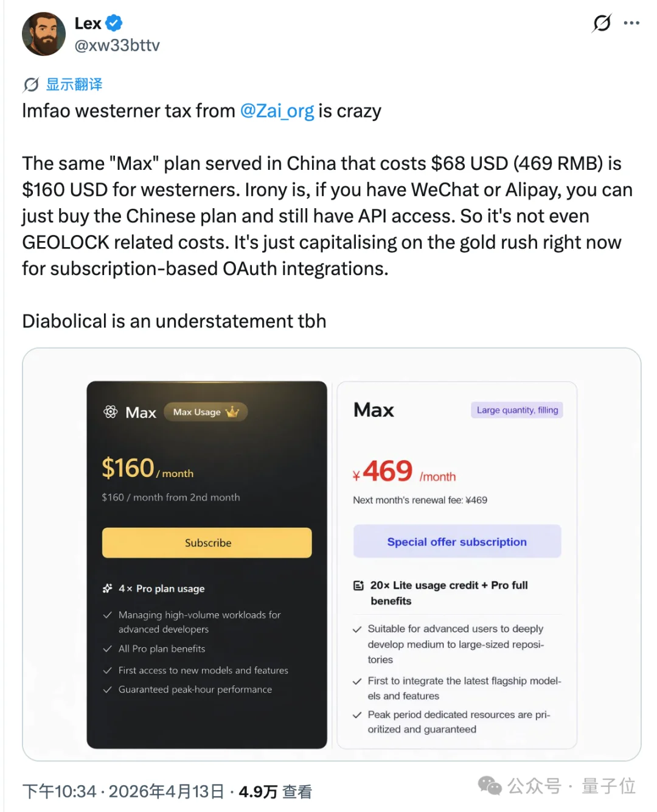Click the sparkle icon beside 4× Pro plan usage
The width and height of the screenshot is (657, 812).
[108, 588]
